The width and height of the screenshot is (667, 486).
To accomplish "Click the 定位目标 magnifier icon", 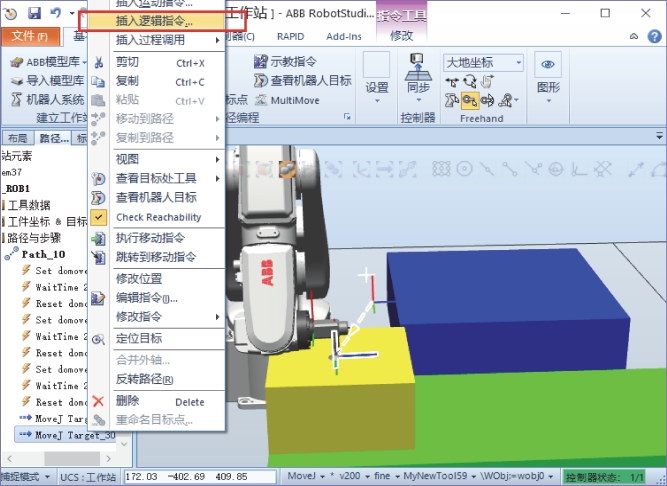I will point(98,339).
